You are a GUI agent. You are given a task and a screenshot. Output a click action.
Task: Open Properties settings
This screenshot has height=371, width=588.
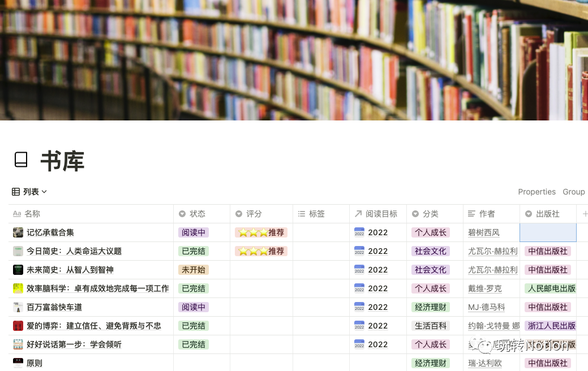tap(537, 192)
